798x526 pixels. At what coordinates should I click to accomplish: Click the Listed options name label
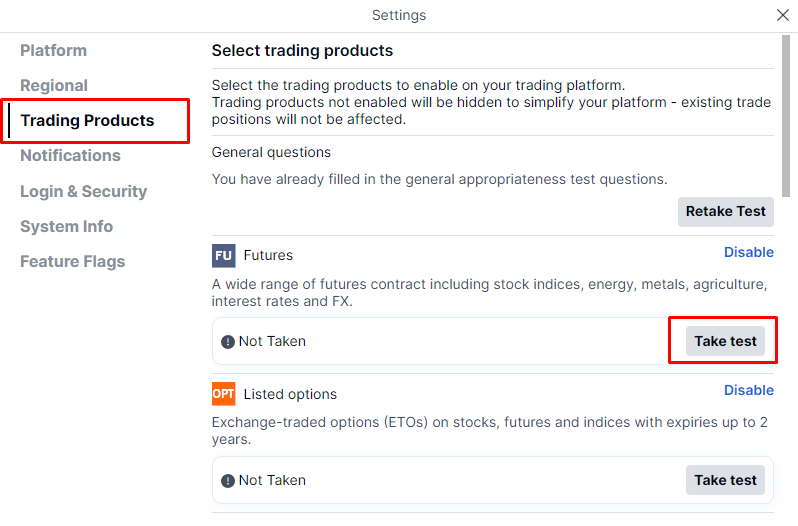[x=290, y=394]
